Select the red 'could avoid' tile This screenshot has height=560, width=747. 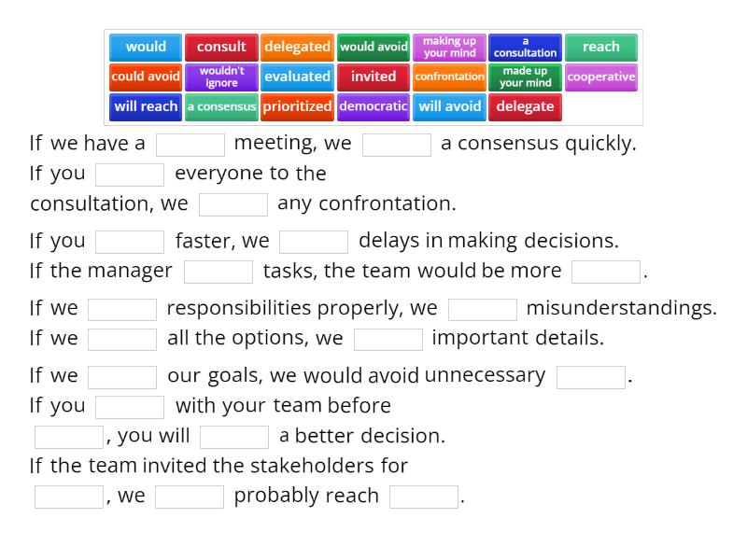point(146,77)
